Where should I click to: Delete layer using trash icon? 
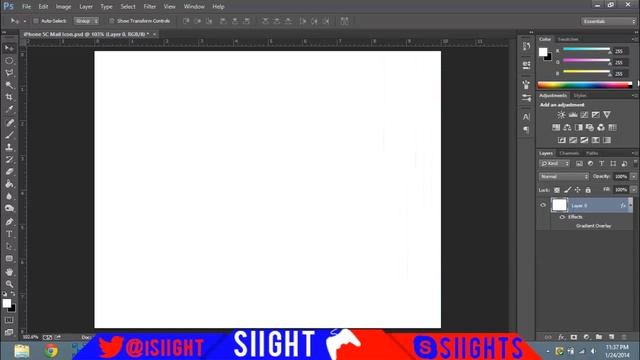[624, 337]
